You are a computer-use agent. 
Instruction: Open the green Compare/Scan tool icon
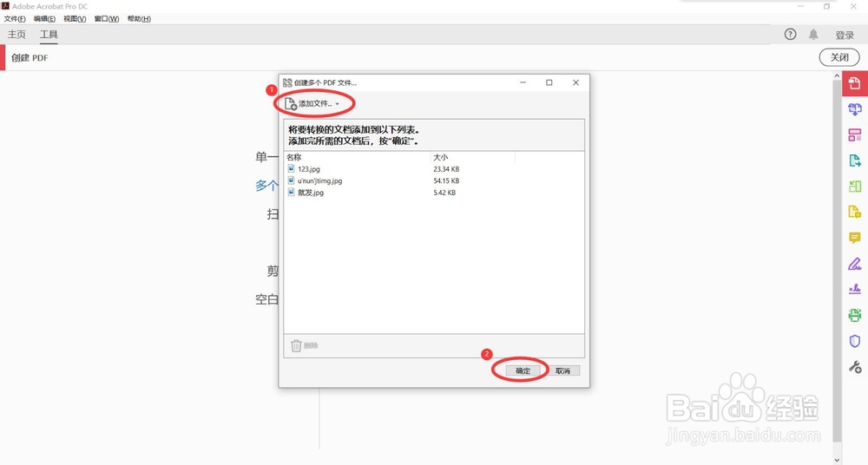[855, 187]
